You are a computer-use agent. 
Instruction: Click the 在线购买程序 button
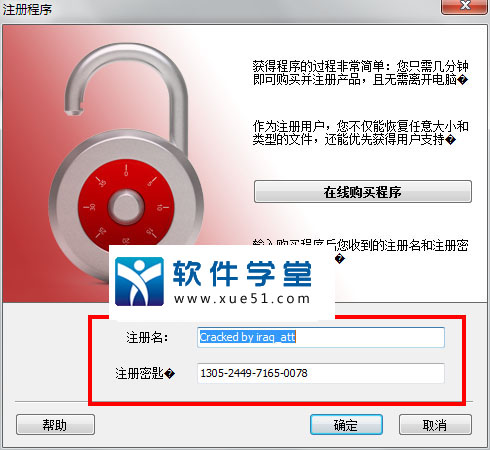(x=363, y=192)
